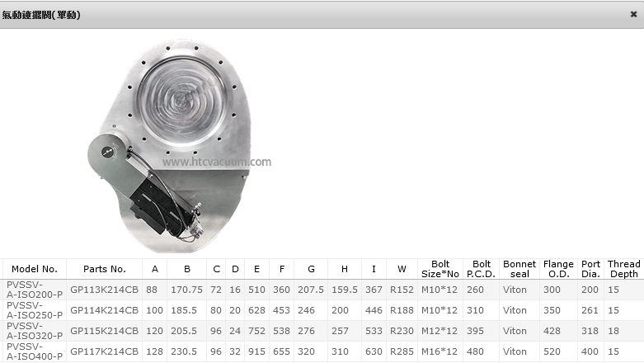Close the pneumatic pendulum valve dialog
Screen dimensions: 644x363
633,14
